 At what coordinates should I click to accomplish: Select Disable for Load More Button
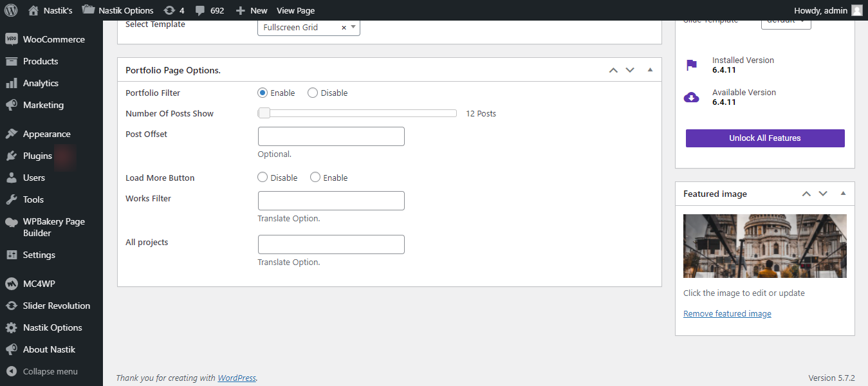pos(263,178)
